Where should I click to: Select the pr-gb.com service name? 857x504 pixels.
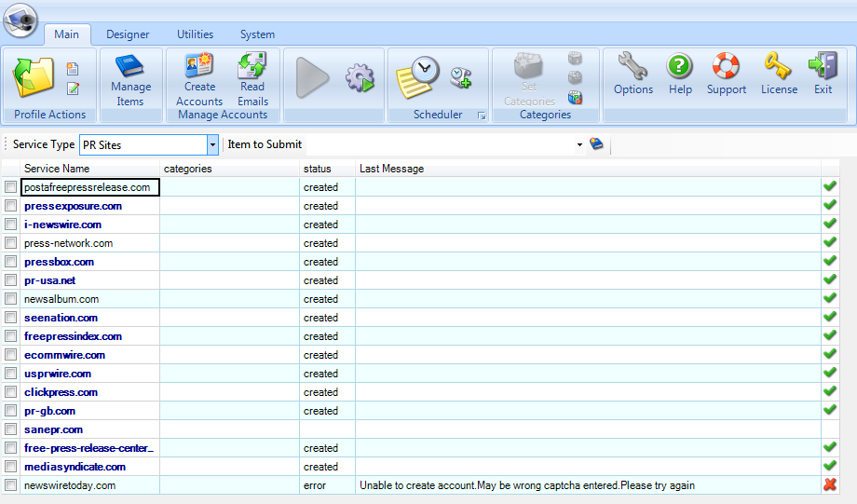(x=49, y=411)
